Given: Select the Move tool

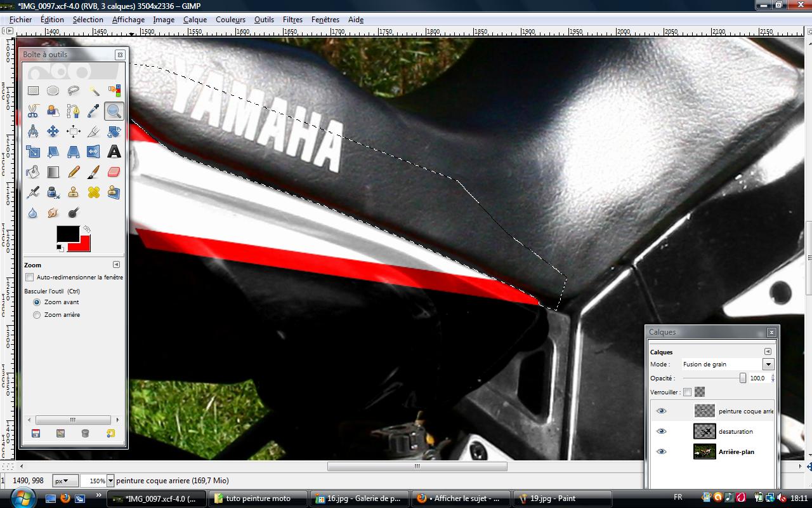Looking at the screenshot, I should (53, 131).
